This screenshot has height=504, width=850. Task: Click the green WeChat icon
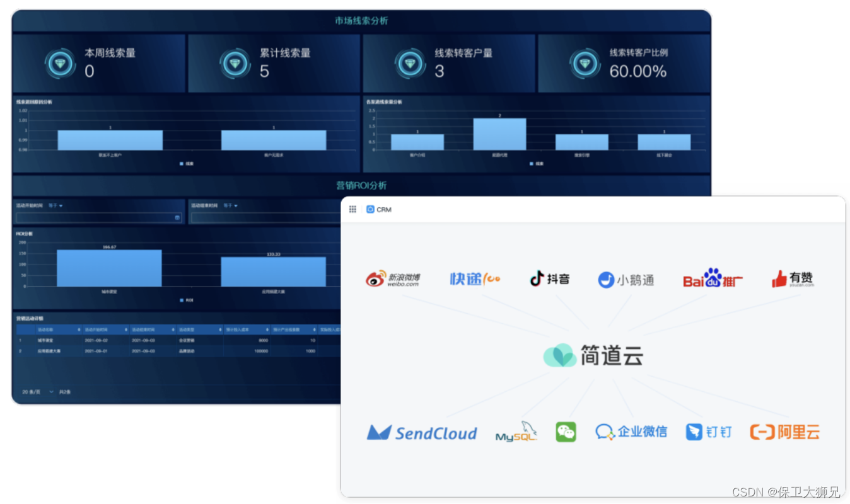click(x=566, y=432)
